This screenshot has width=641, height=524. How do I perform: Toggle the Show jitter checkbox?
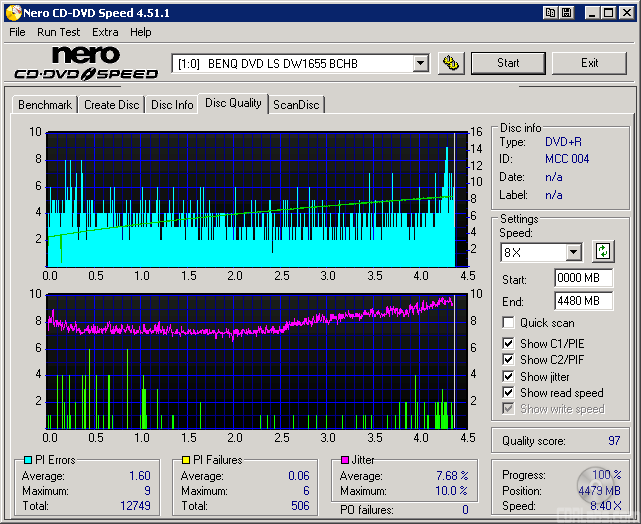(x=509, y=377)
